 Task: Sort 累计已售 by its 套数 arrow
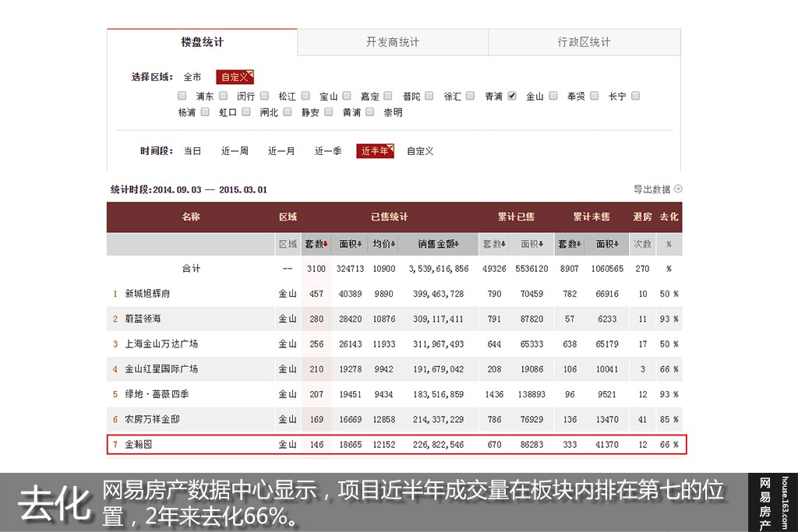coord(504,244)
